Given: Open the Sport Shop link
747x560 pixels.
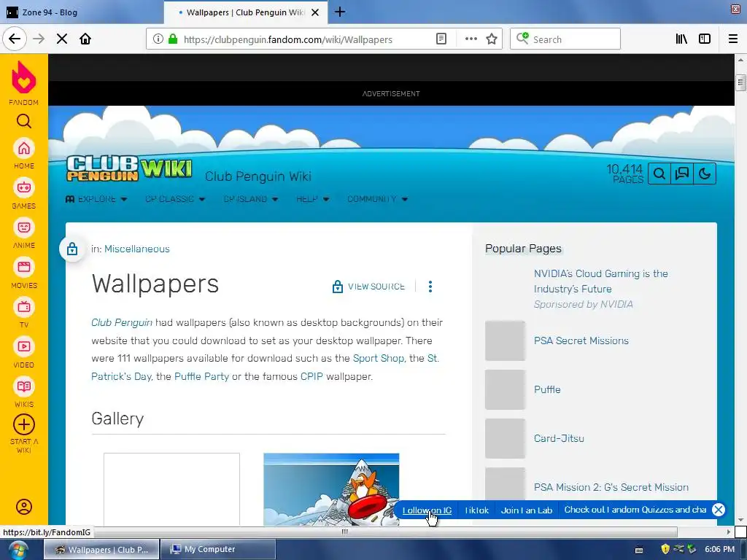Looking at the screenshot, I should (379, 358).
